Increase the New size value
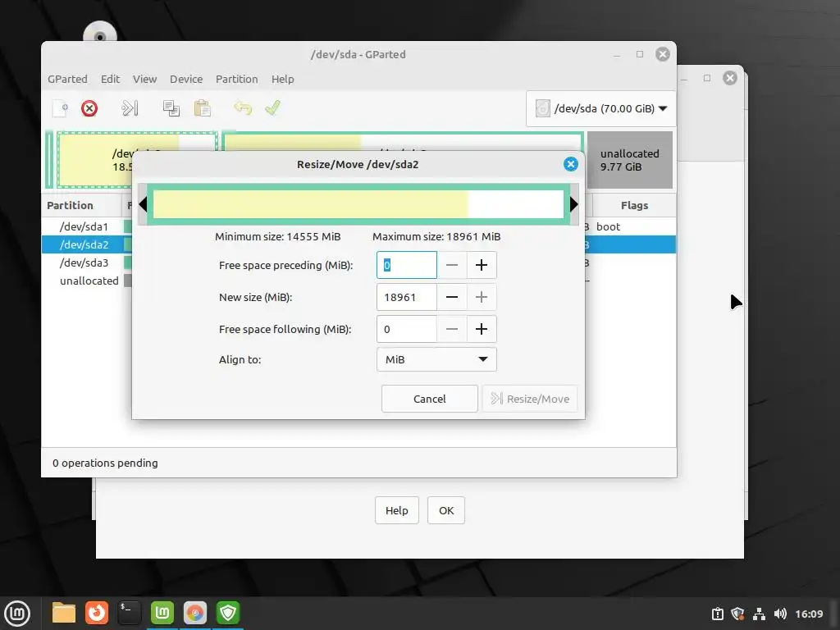Screen dimensions: 840x630 [x=482, y=297]
